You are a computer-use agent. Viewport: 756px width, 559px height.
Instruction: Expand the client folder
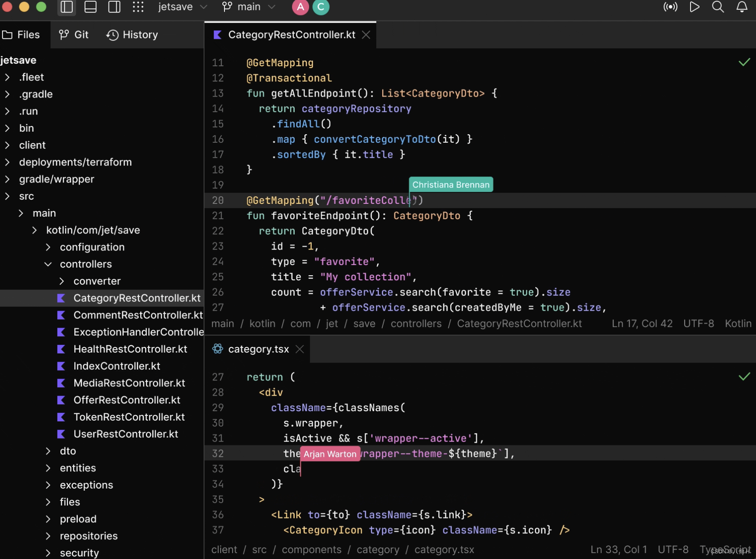(7, 145)
